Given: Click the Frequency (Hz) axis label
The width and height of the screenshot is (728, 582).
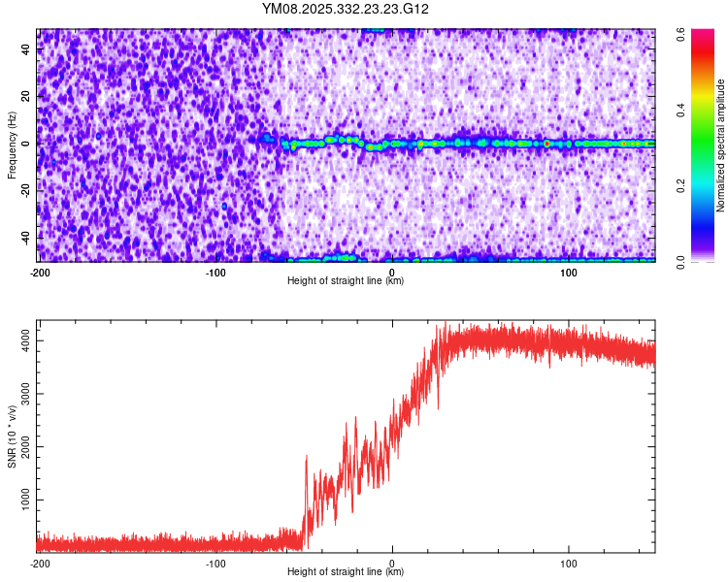Looking at the screenshot, I should [x=12, y=145].
